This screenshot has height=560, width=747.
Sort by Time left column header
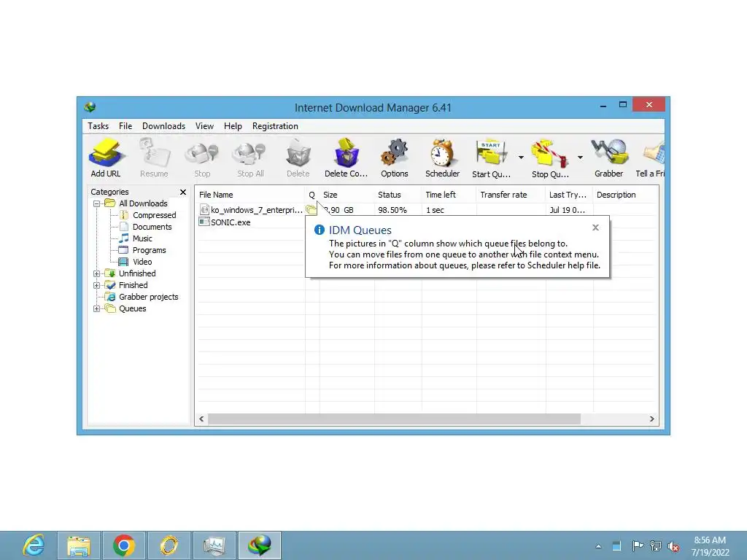[x=449, y=195]
